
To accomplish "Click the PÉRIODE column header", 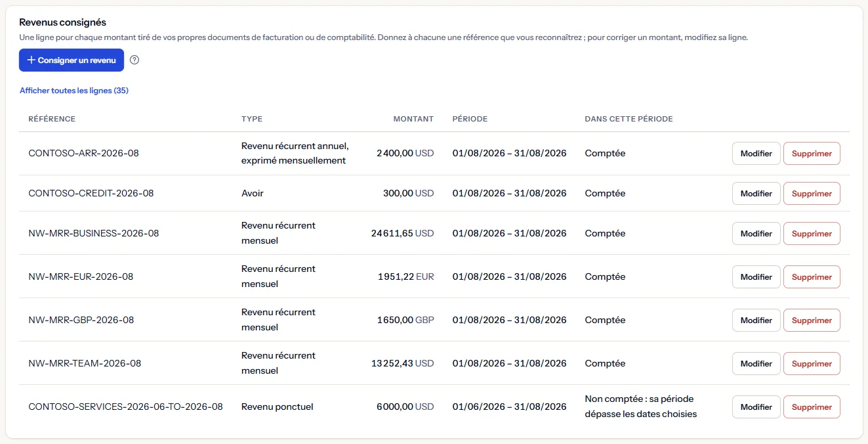I will click(470, 119).
